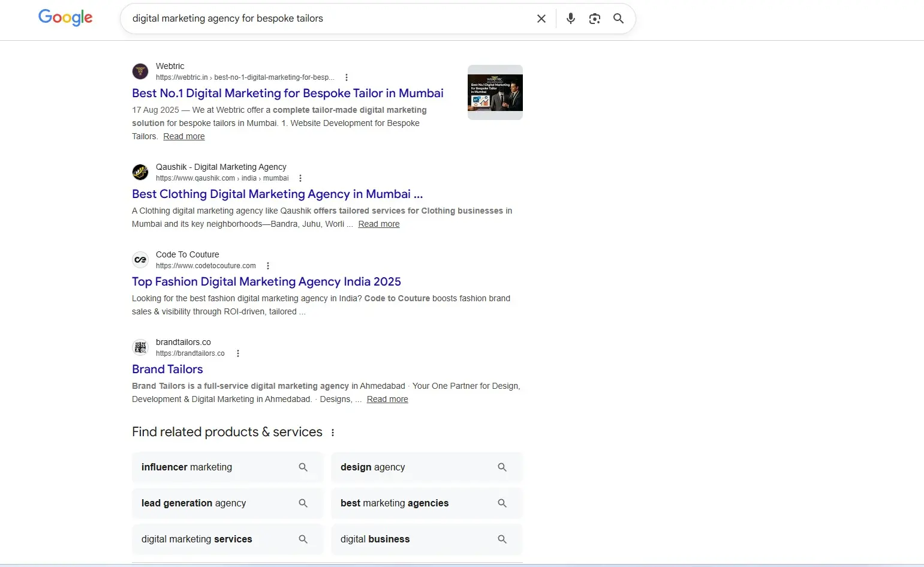Click inside the search input field
924x567 pixels.
(x=330, y=18)
